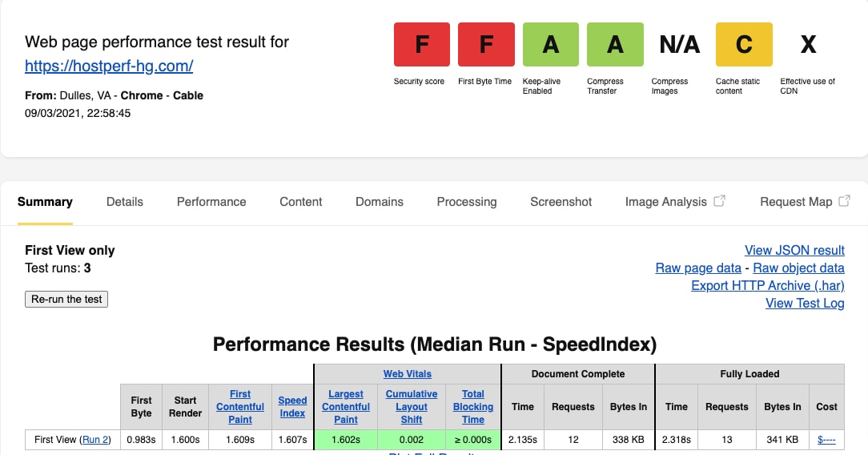The height and width of the screenshot is (455, 868).
Task: Click the Keep-alive Enabled A grade badge
Action: pyautogui.click(x=550, y=44)
